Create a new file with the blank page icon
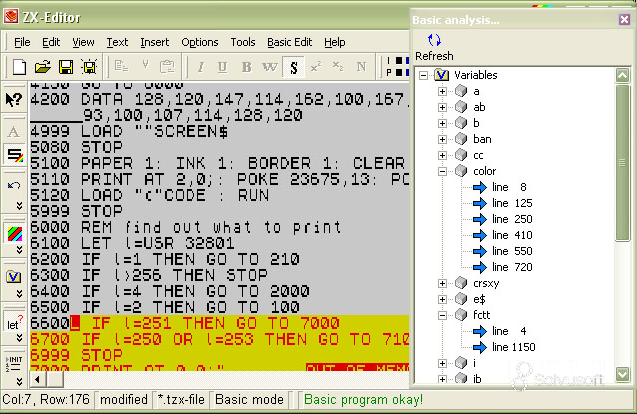The image size is (637, 414). [19, 67]
